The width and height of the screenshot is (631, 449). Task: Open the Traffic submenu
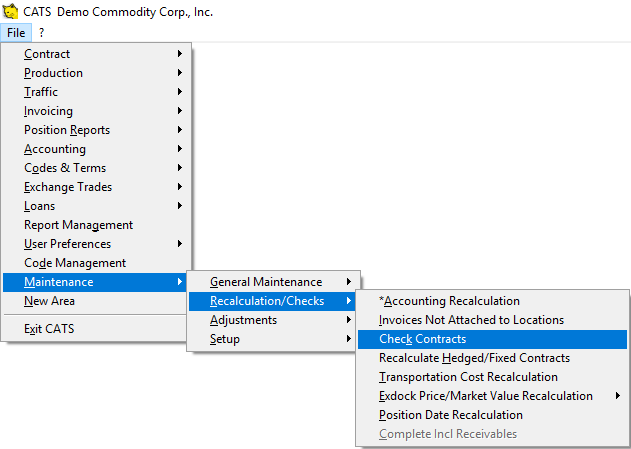(95, 92)
